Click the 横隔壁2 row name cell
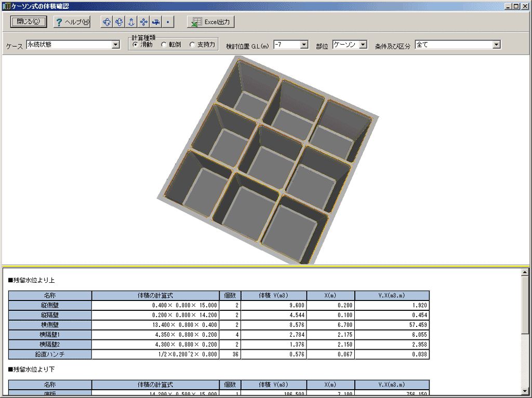532x398 pixels. point(50,345)
